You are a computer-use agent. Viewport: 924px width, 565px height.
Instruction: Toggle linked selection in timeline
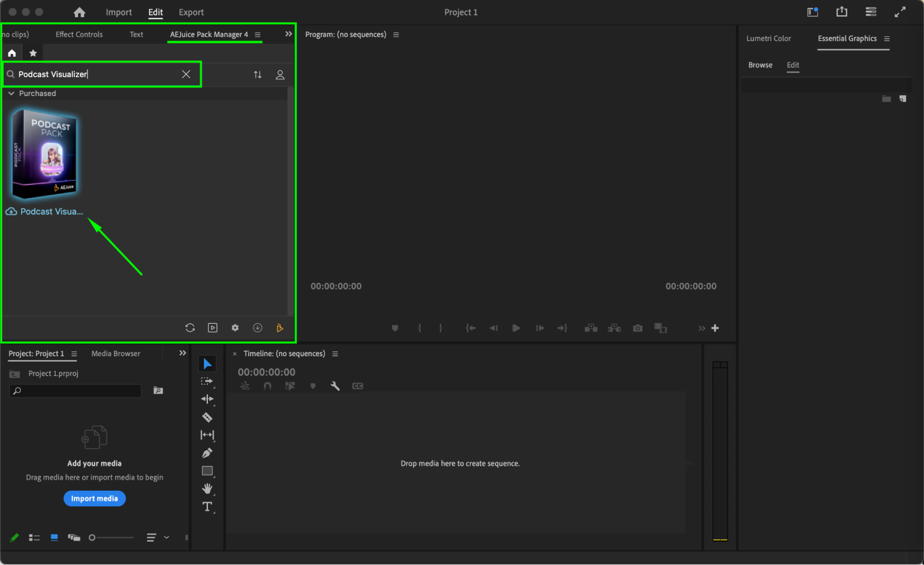coord(290,386)
